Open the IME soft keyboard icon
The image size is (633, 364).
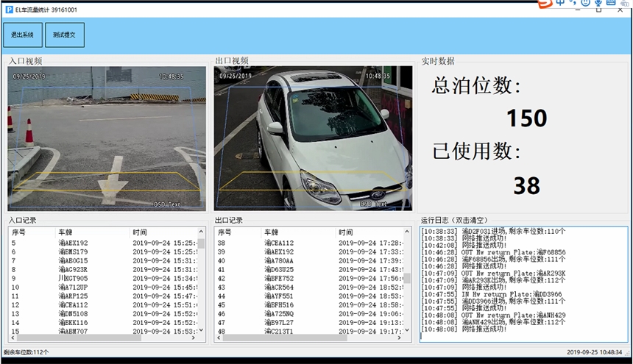[612, 3]
